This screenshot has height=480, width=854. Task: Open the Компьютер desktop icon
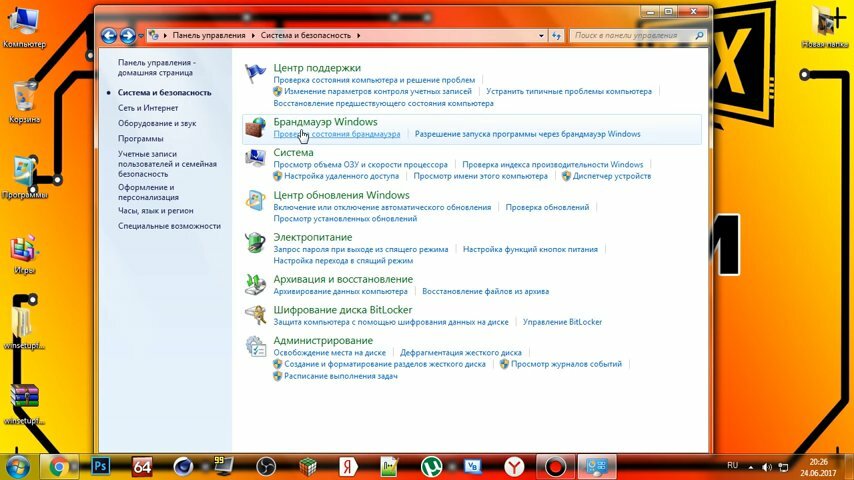click(x=24, y=27)
